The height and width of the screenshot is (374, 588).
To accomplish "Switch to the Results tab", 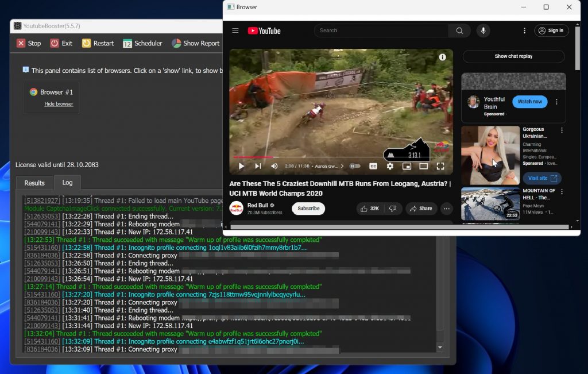I will 34,183.
